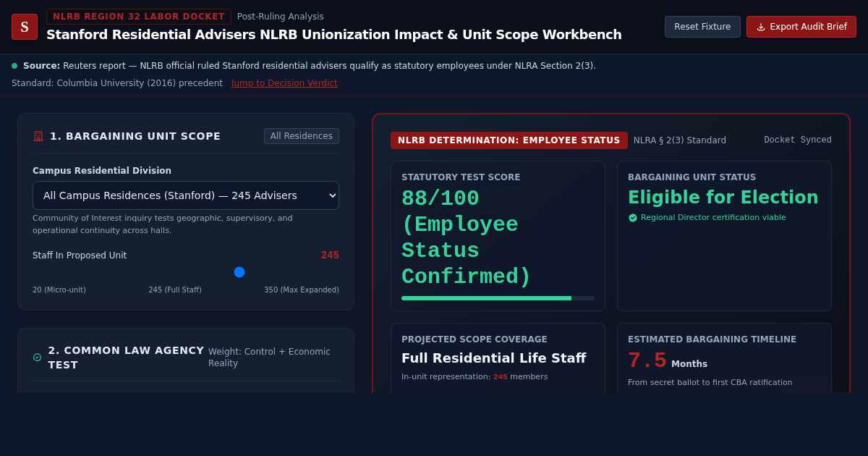Click Standard: Columbia University (2016) precedent text

pyautogui.click(x=117, y=83)
